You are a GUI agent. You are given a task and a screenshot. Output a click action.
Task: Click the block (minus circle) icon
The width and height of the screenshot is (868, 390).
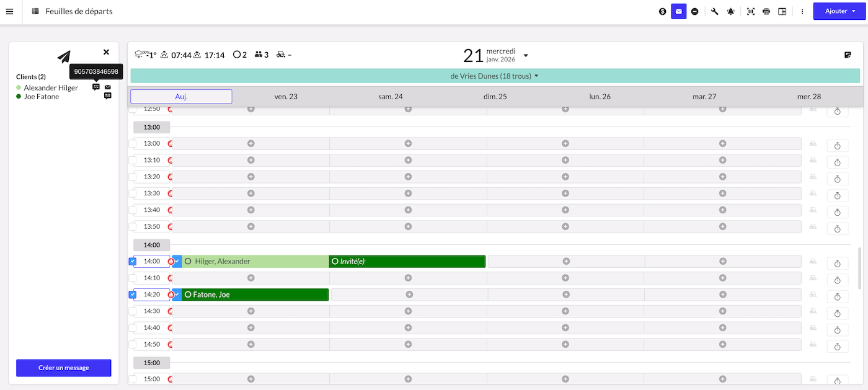695,11
